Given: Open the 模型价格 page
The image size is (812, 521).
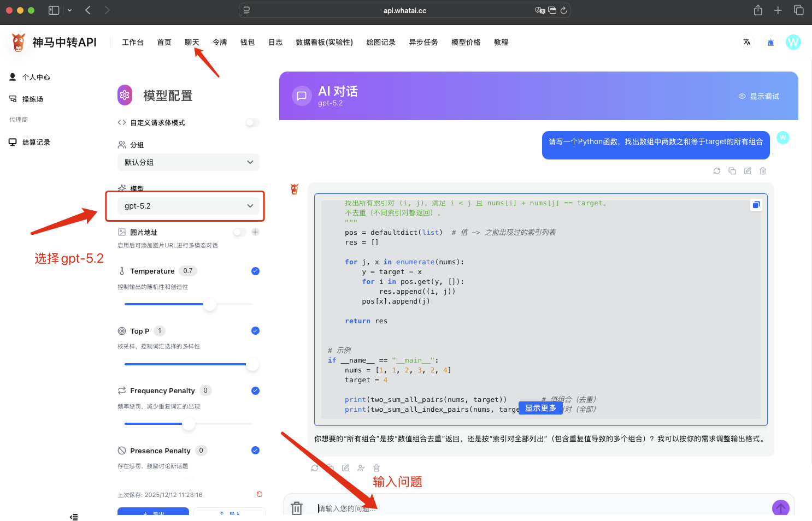Looking at the screenshot, I should coord(466,42).
